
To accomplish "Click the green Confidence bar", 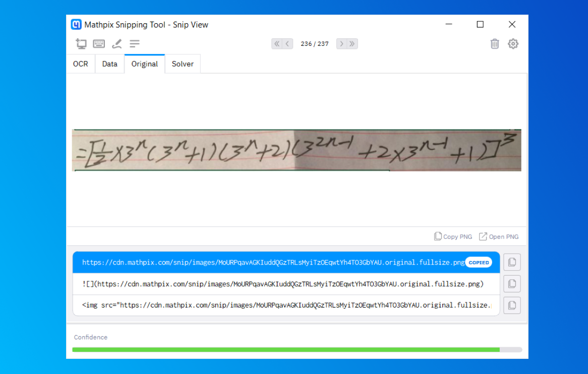I will coord(286,350).
